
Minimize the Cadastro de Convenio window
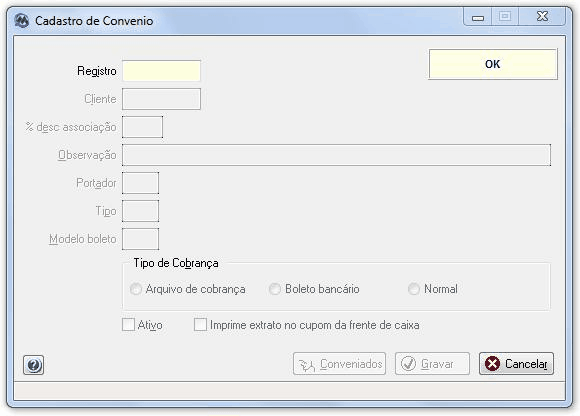pos(478,17)
